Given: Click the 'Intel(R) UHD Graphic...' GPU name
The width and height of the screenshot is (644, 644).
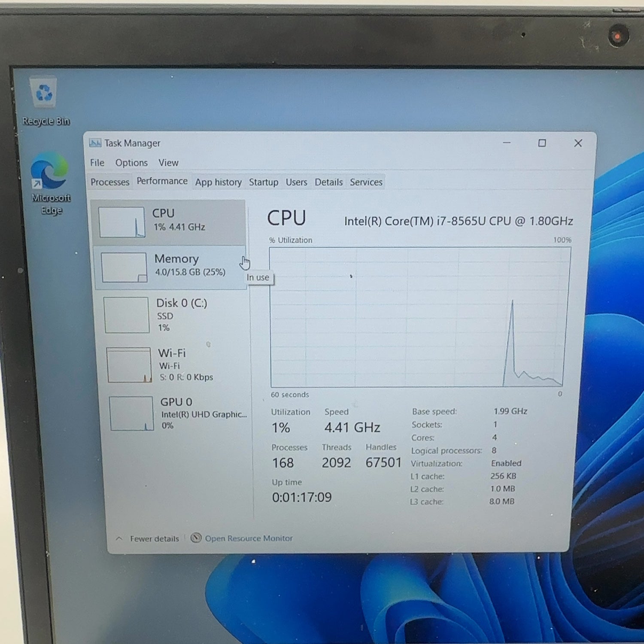Looking at the screenshot, I should coord(204,414).
